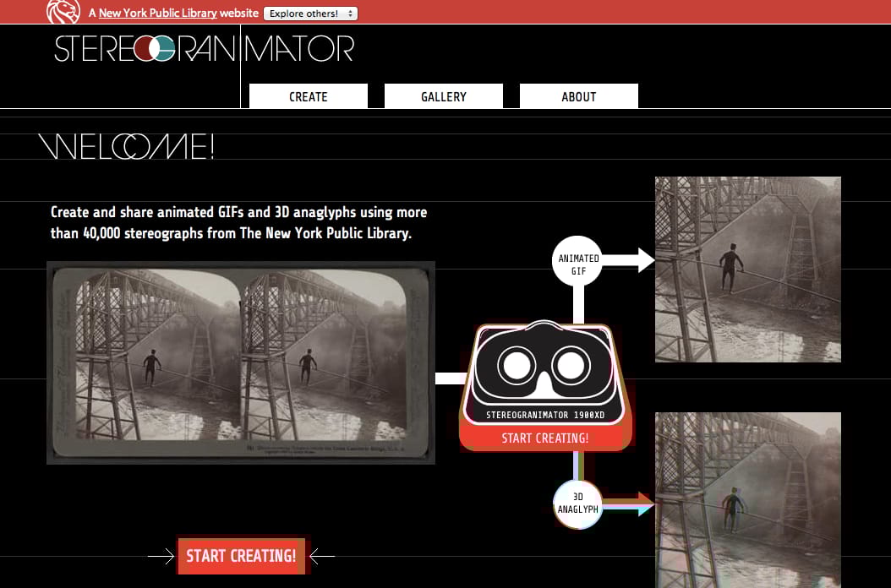Open the About tab
Image resolution: width=891 pixels, height=588 pixels.
point(579,96)
